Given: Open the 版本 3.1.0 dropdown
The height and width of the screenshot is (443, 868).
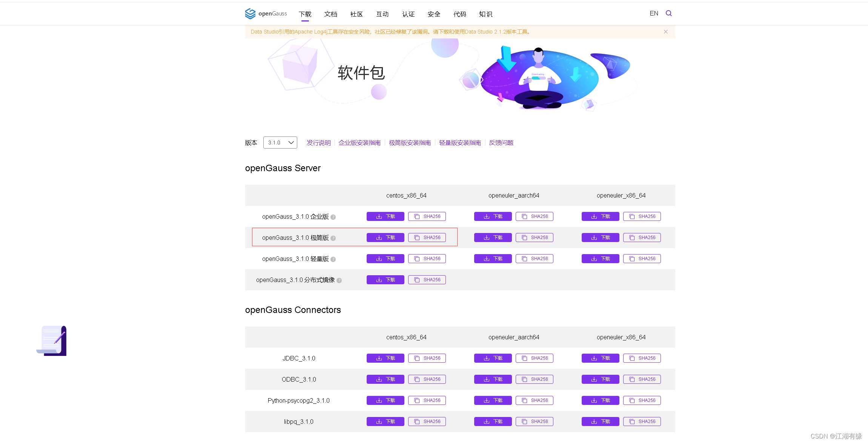Looking at the screenshot, I should point(280,143).
